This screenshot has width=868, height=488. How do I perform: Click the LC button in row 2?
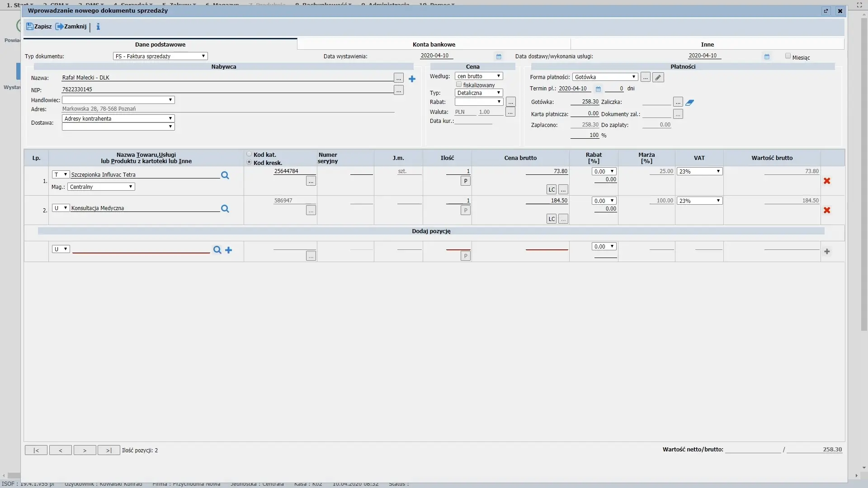coord(552,219)
